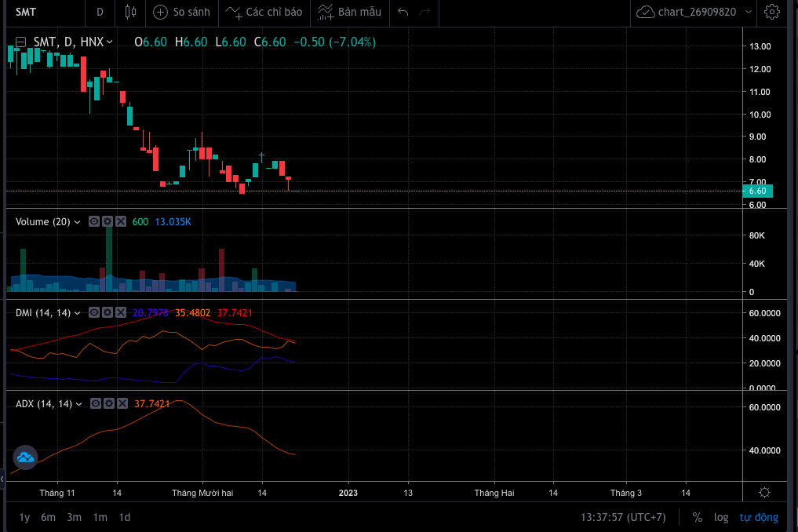The height and width of the screenshot is (532, 798).
Task: Expand the Volume (20) legend dropdown arrow
Action: pyautogui.click(x=78, y=222)
